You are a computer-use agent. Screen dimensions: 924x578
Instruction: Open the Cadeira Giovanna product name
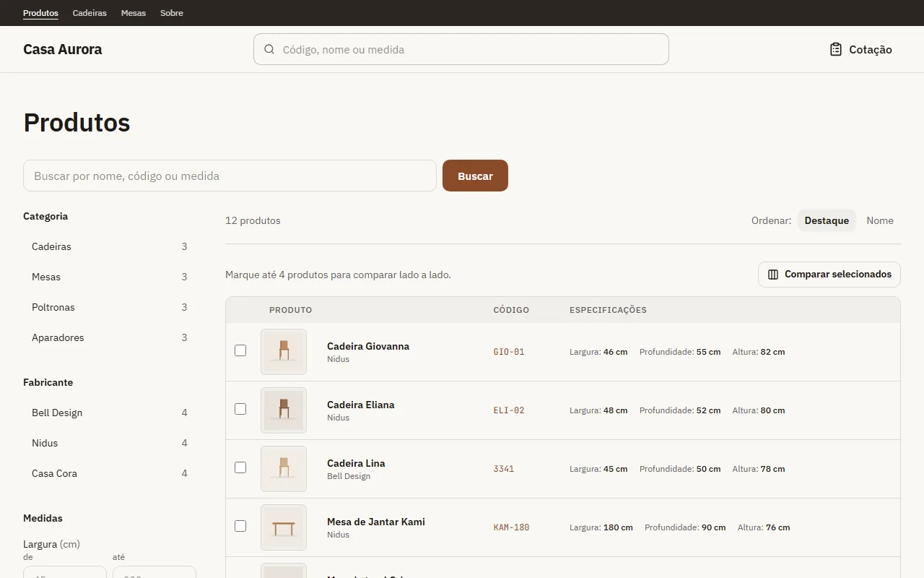368,346
